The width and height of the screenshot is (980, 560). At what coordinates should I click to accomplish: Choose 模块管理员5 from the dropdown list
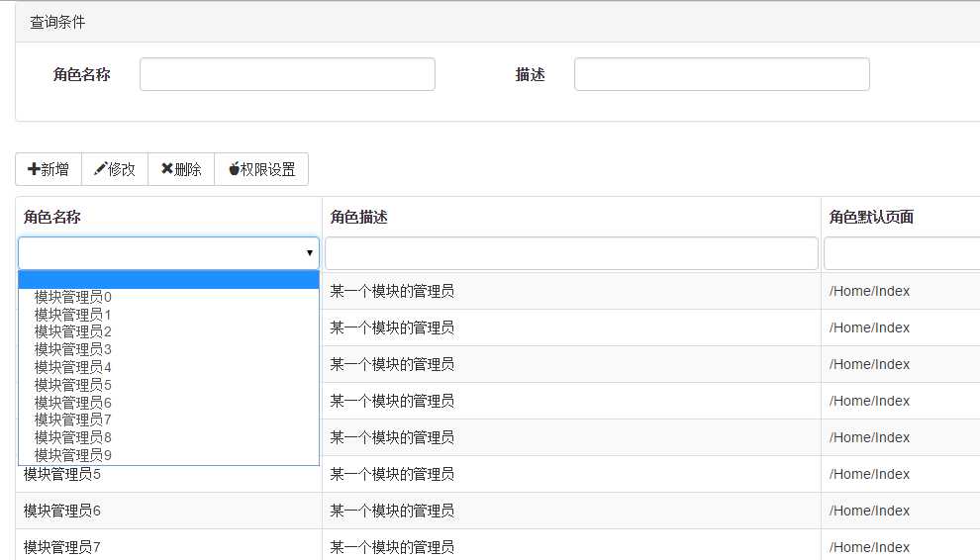point(168,385)
